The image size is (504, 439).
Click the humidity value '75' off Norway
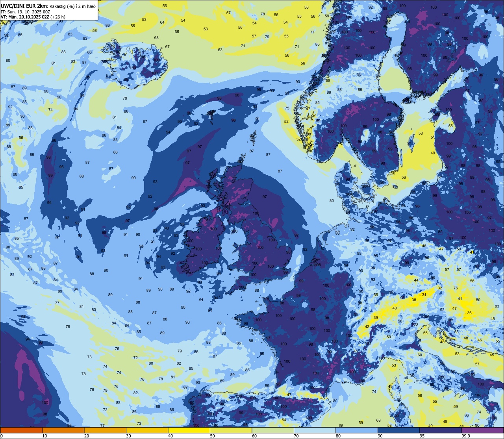click(287, 108)
